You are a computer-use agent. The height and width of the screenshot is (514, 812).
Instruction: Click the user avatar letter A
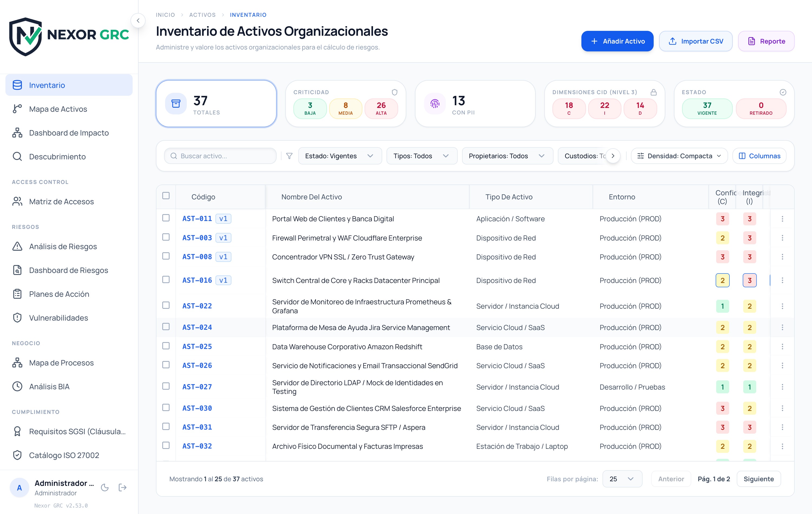coord(19,487)
